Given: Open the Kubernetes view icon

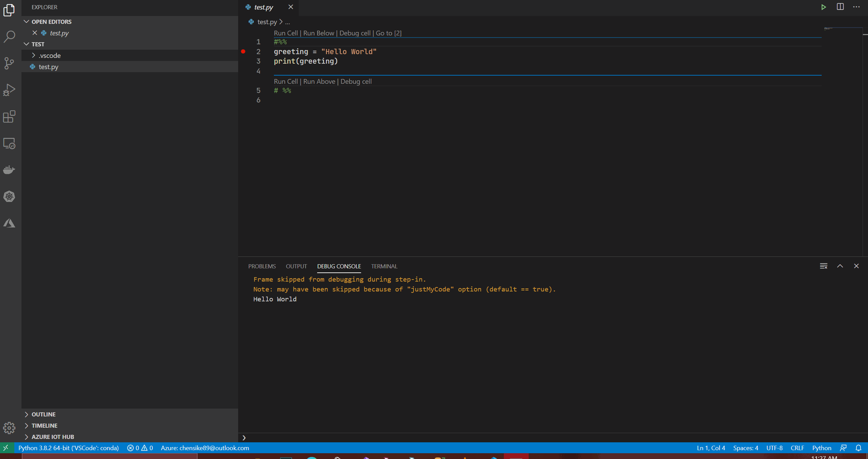Looking at the screenshot, I should 9,196.
